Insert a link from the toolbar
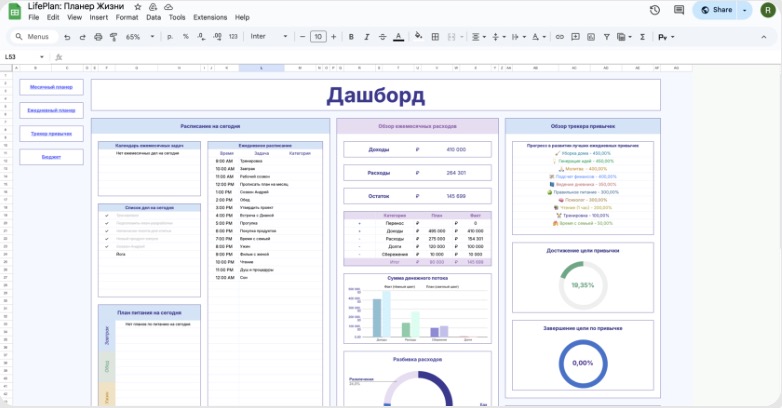Screen dimensions: 782x408 point(560,37)
